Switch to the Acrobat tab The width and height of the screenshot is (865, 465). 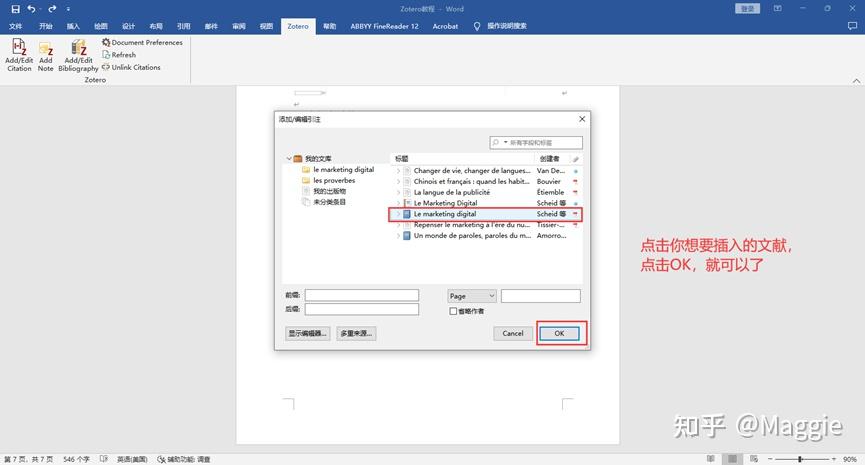445,26
